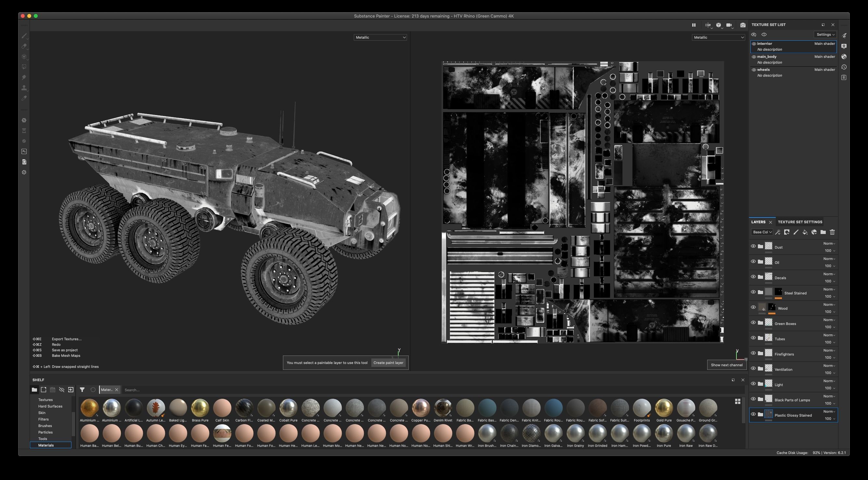Hide the Decals layer

coord(753,277)
